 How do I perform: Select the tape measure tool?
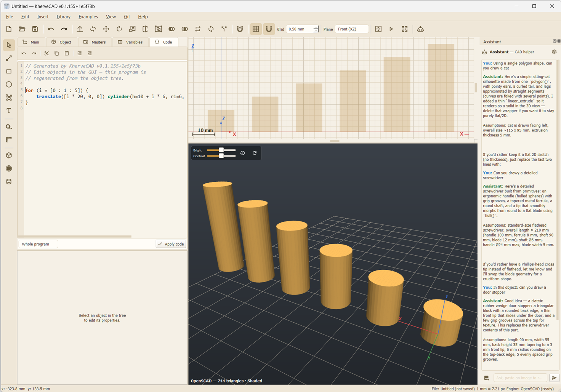(x=9, y=127)
